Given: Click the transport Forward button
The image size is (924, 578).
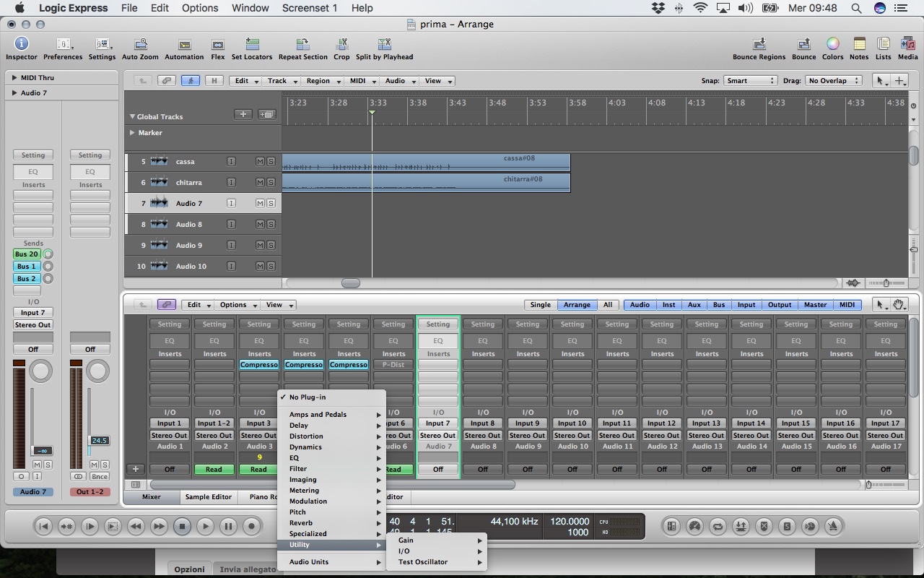Looking at the screenshot, I should (159, 526).
